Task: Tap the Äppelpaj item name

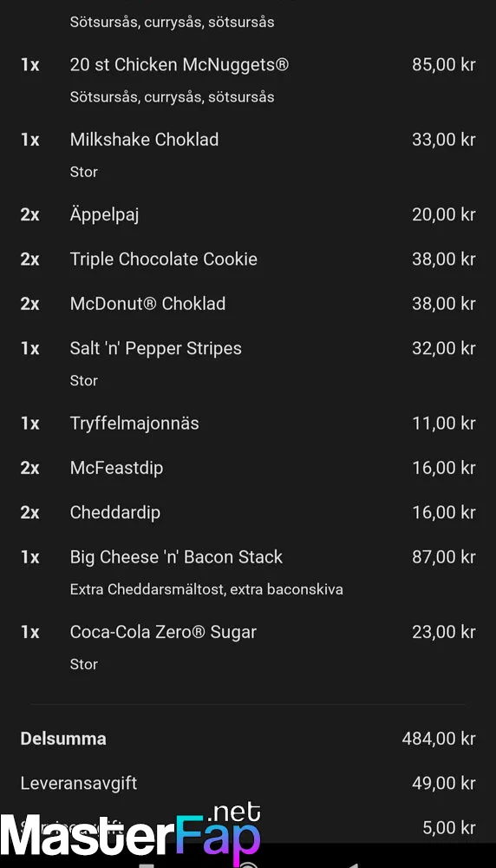Action: (x=104, y=214)
